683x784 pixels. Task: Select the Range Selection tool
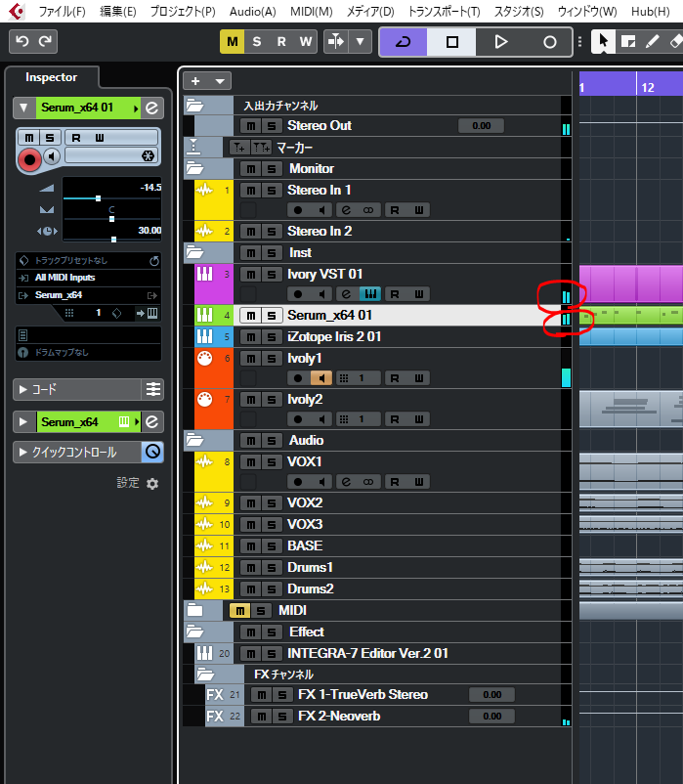pos(628,41)
